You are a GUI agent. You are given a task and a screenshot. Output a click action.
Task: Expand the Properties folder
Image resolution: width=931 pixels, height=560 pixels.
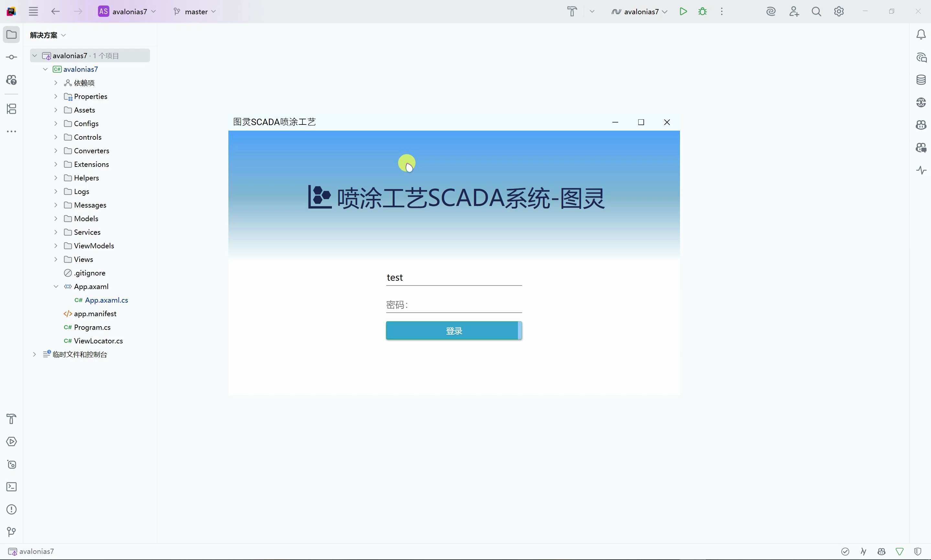point(56,97)
